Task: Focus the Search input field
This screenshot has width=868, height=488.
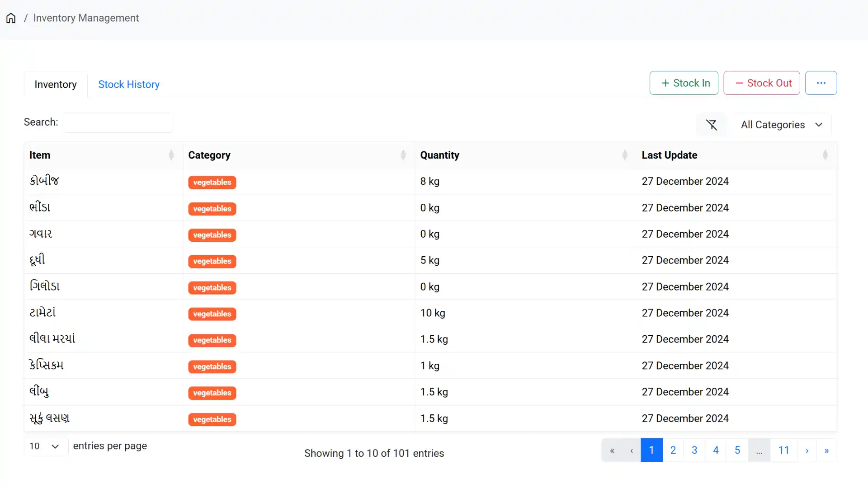Action: (118, 123)
